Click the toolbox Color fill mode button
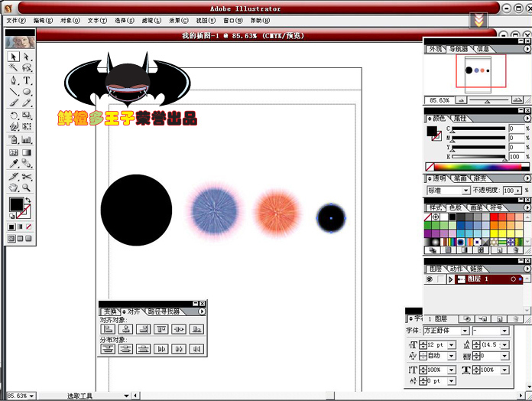The height and width of the screenshot is (401, 532). coord(11,227)
